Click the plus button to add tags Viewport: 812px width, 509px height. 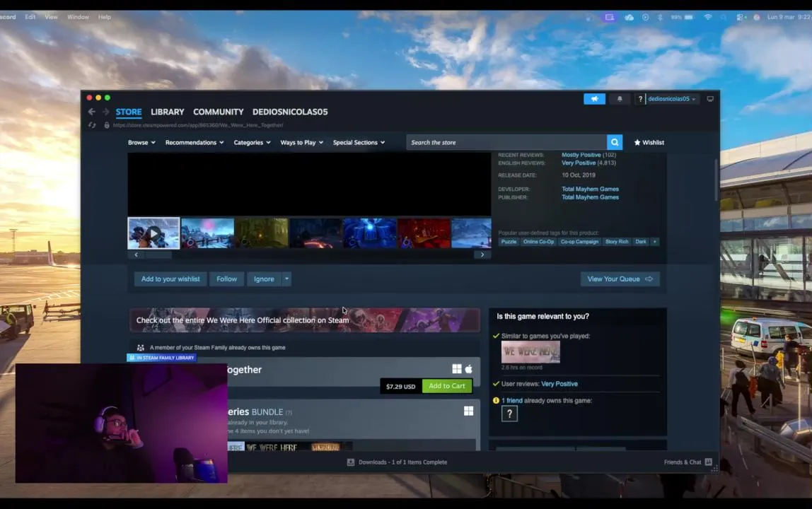(x=654, y=242)
